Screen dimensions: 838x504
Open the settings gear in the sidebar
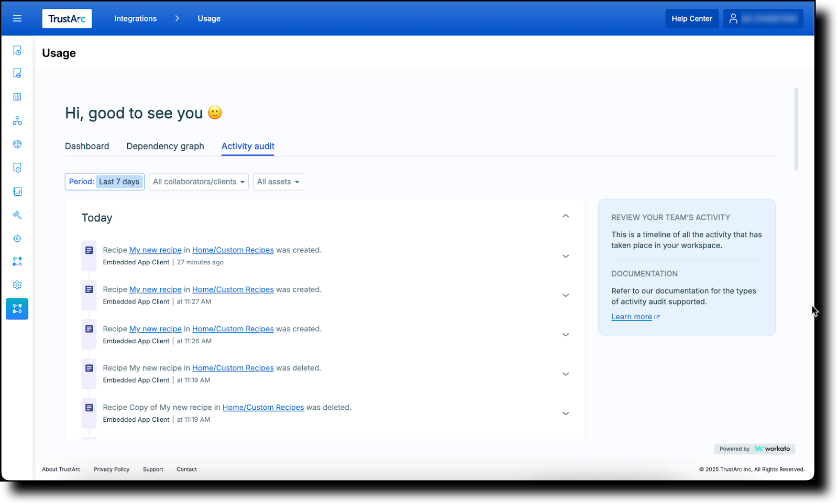pyautogui.click(x=17, y=285)
